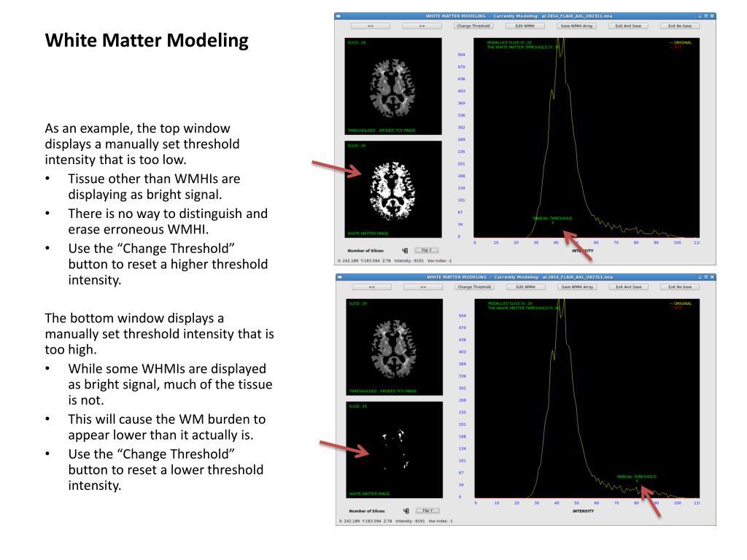Maximize the bottom White Matter Modeling window
Image resolution: width=747 pixels, height=560 pixels.
(706, 277)
